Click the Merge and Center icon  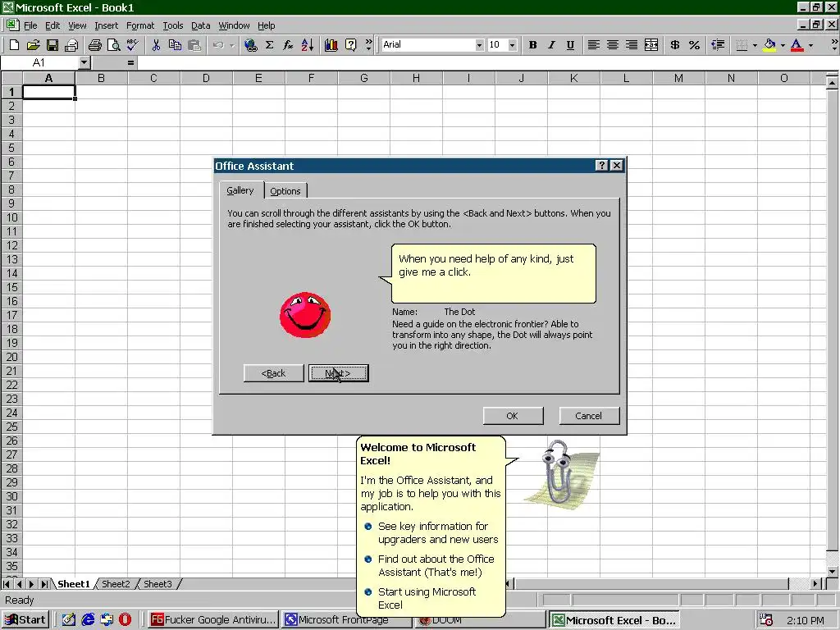651,45
